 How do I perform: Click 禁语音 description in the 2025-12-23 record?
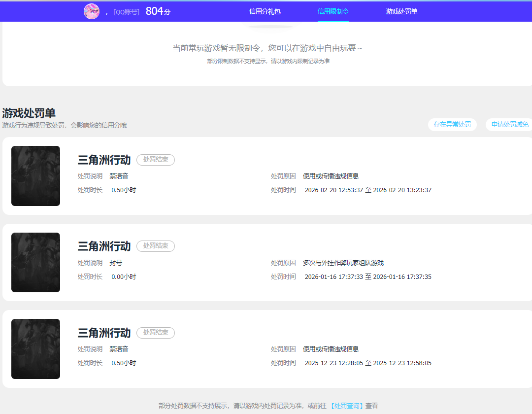[x=119, y=349]
